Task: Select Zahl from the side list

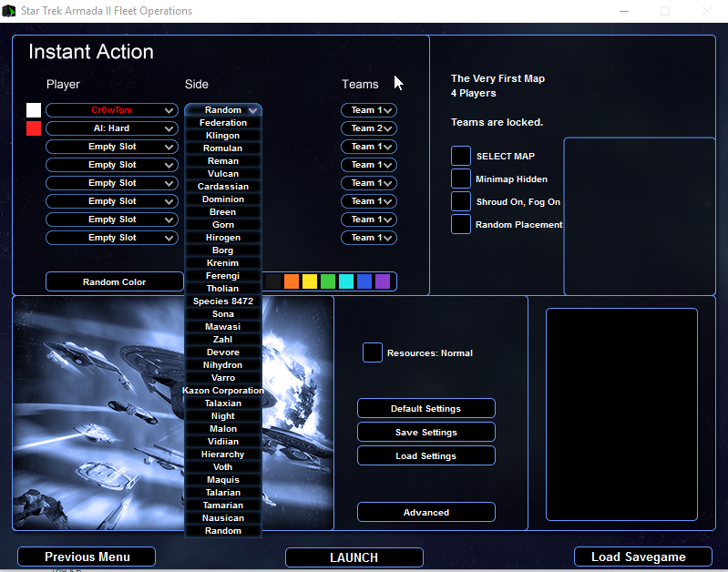Action: tap(223, 340)
